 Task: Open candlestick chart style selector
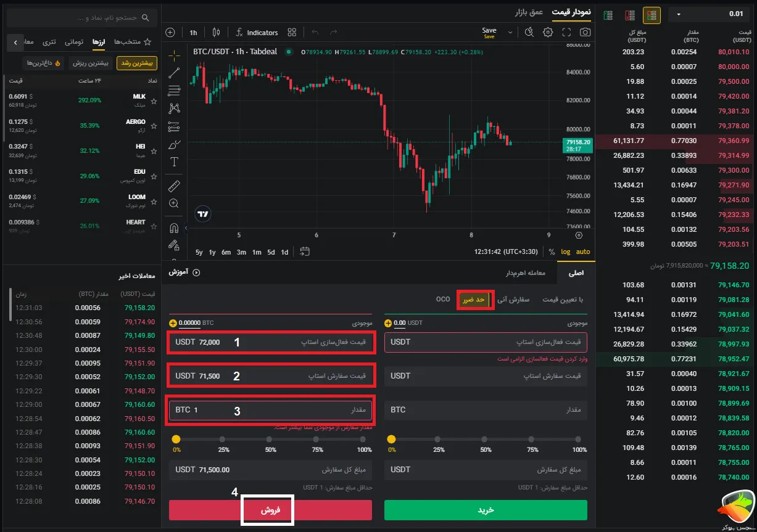[x=216, y=32]
